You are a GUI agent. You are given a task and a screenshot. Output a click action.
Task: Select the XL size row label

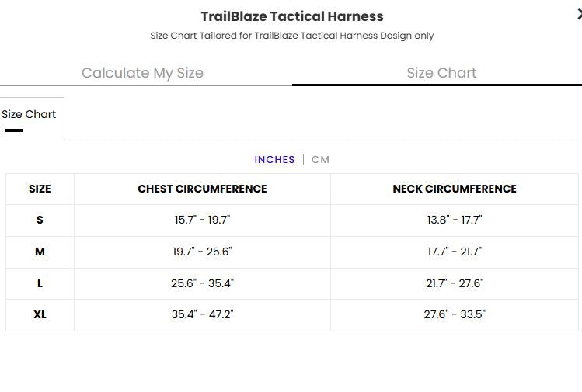[x=40, y=314]
